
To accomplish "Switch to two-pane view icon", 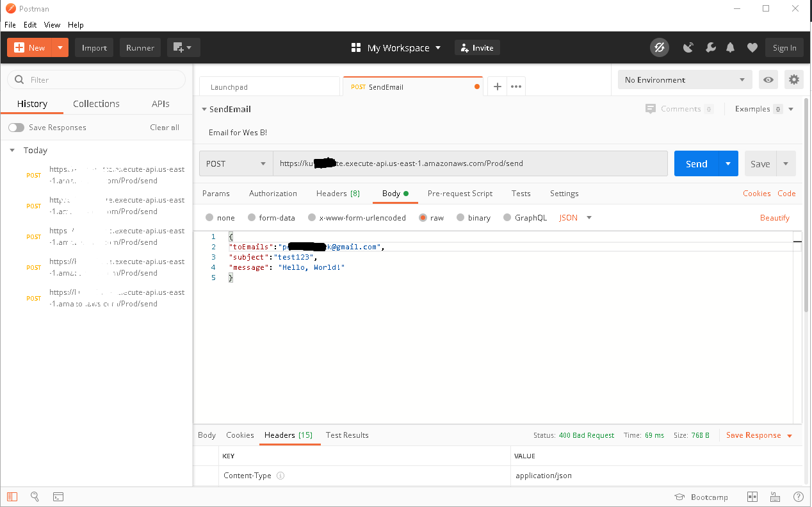I will tap(752, 497).
